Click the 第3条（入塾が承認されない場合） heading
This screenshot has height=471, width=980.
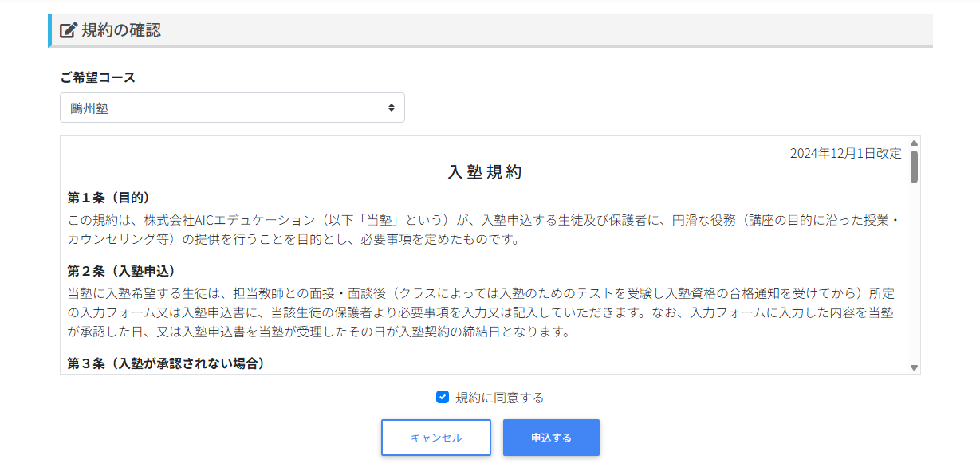point(166,363)
